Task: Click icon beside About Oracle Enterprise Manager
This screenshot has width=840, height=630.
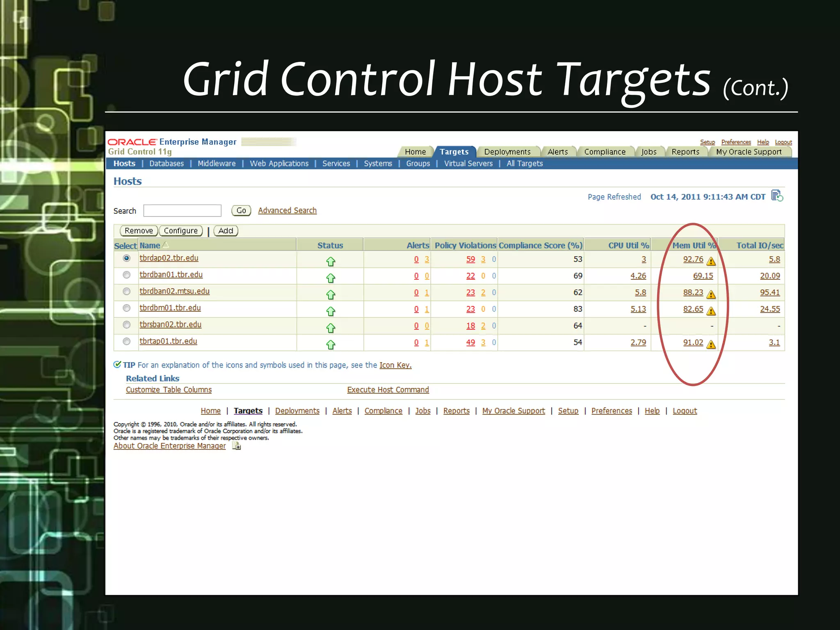Action: pyautogui.click(x=237, y=445)
